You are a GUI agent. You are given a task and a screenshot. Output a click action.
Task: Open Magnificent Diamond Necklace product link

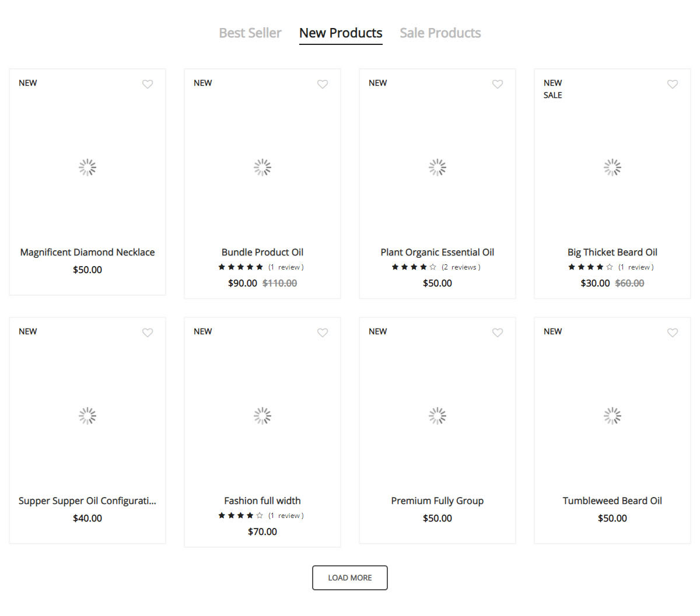(87, 252)
